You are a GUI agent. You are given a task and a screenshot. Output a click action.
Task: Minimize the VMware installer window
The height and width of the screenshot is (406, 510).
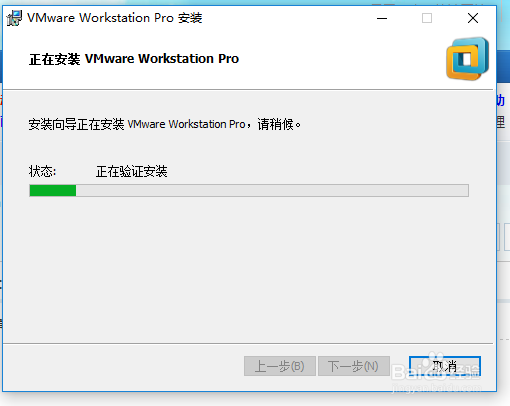pos(382,18)
